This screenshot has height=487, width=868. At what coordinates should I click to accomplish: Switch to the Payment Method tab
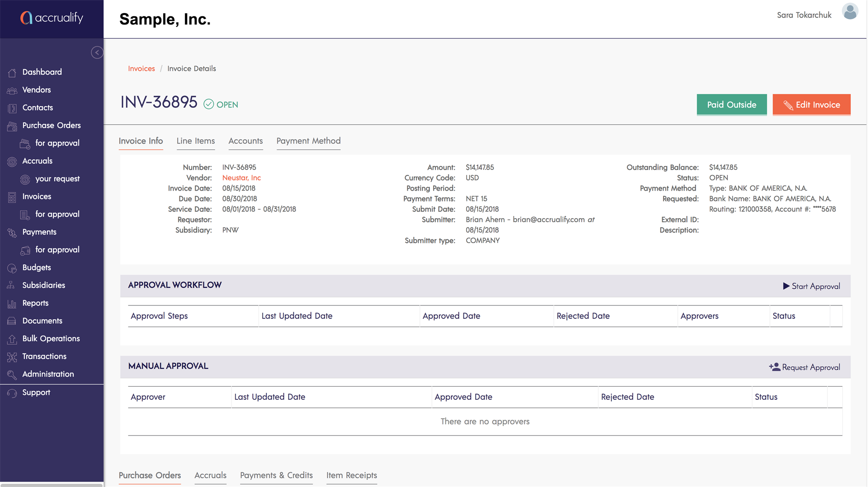point(308,141)
